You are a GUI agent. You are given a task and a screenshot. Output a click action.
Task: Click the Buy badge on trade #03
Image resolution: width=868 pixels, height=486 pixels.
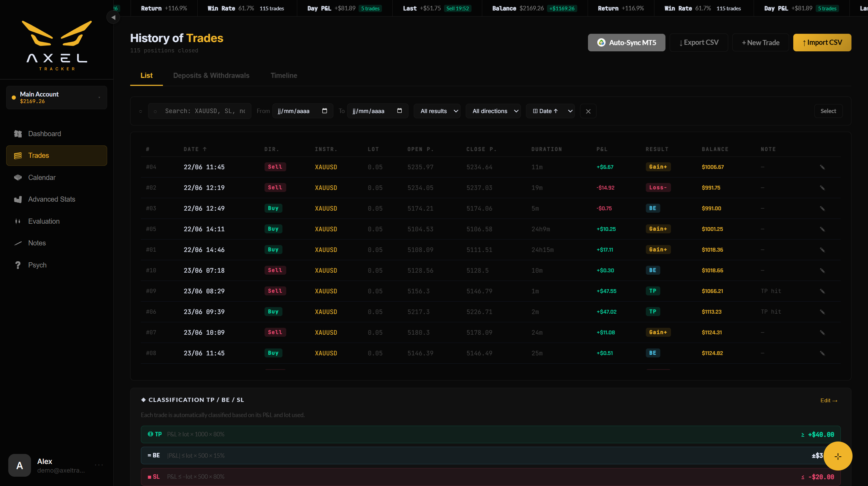point(273,208)
